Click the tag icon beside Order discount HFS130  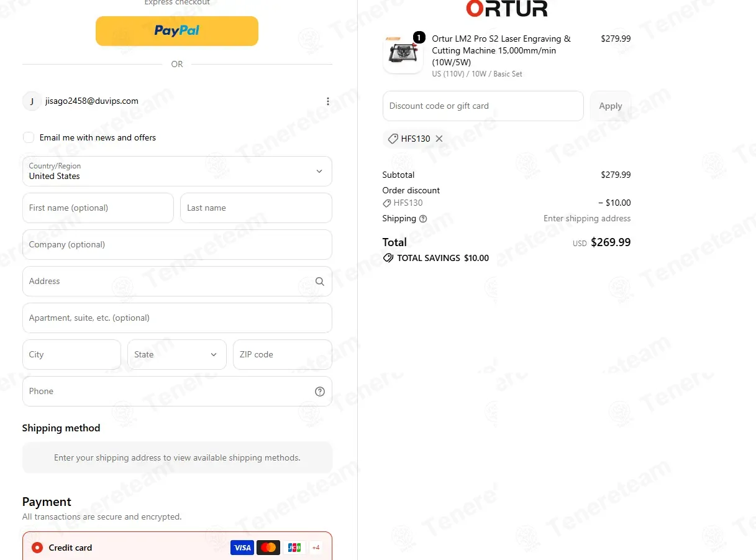tap(387, 203)
